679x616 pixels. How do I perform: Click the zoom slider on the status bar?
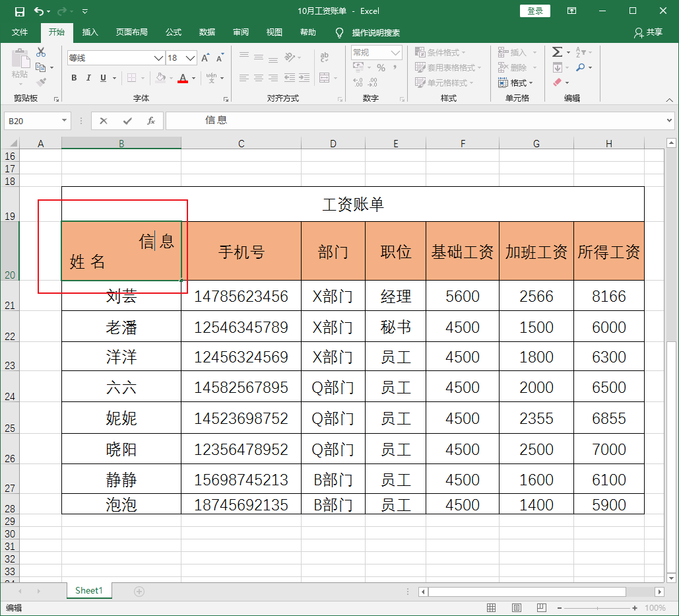[598, 608]
